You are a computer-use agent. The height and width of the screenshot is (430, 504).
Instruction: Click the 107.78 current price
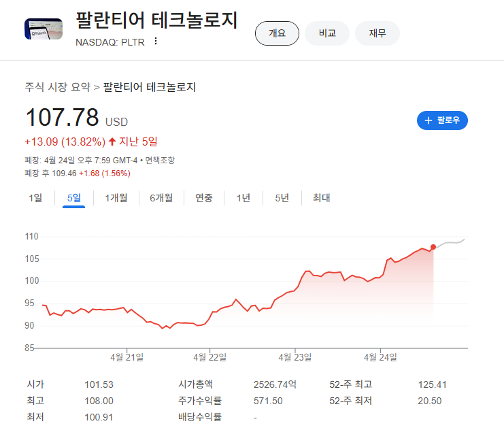click(x=62, y=118)
